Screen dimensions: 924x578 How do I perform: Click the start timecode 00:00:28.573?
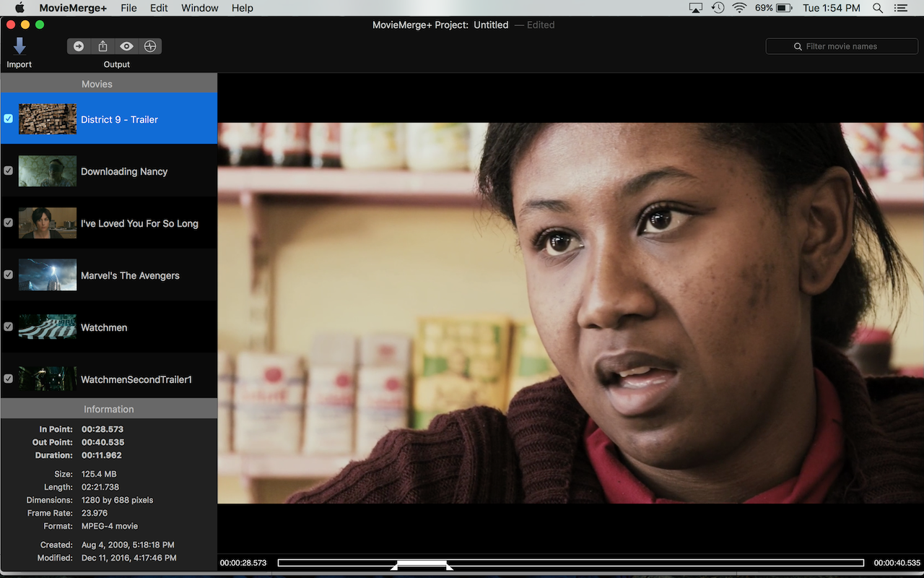[243, 563]
